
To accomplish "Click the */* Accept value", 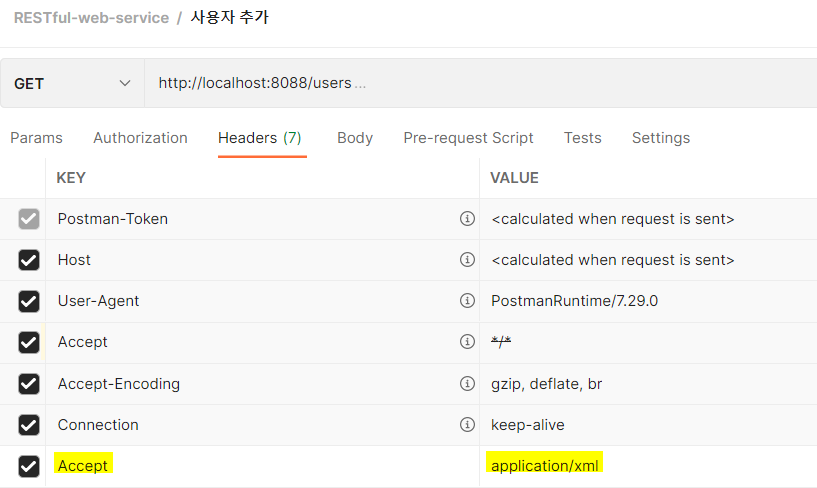I will (501, 342).
